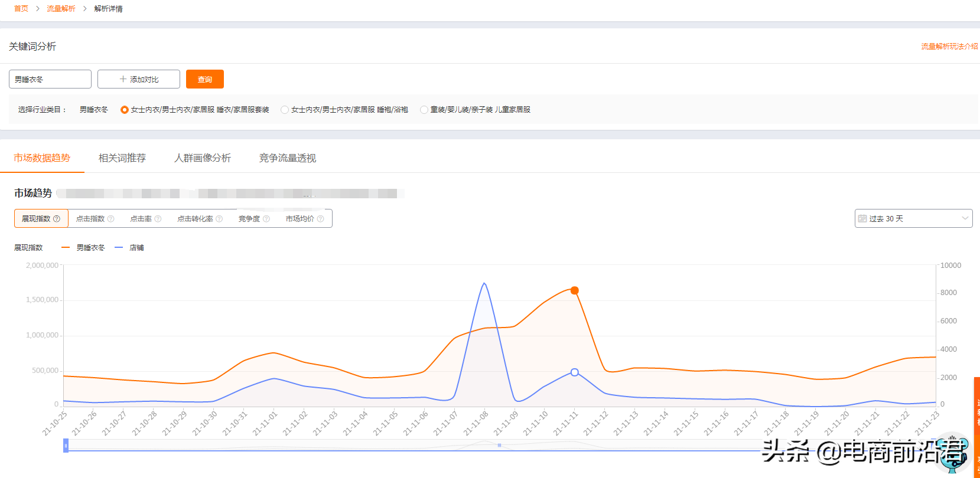Open 流量解析玩法介绍 link
This screenshot has height=478, width=980.
949,46
